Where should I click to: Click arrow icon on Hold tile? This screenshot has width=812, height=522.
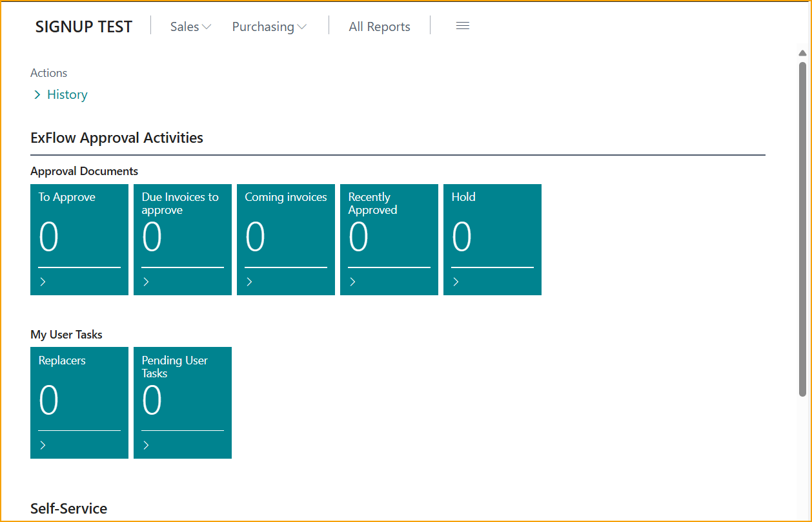click(x=456, y=282)
